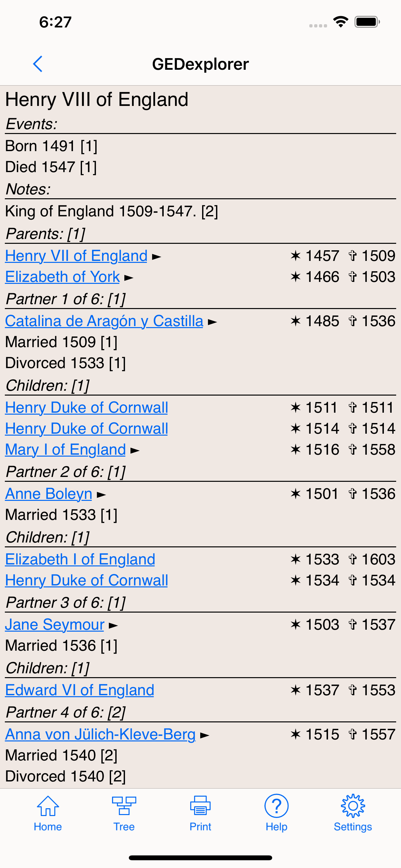The width and height of the screenshot is (401, 868).
Task: Tap the Henry VIII of England heading
Action: (97, 100)
